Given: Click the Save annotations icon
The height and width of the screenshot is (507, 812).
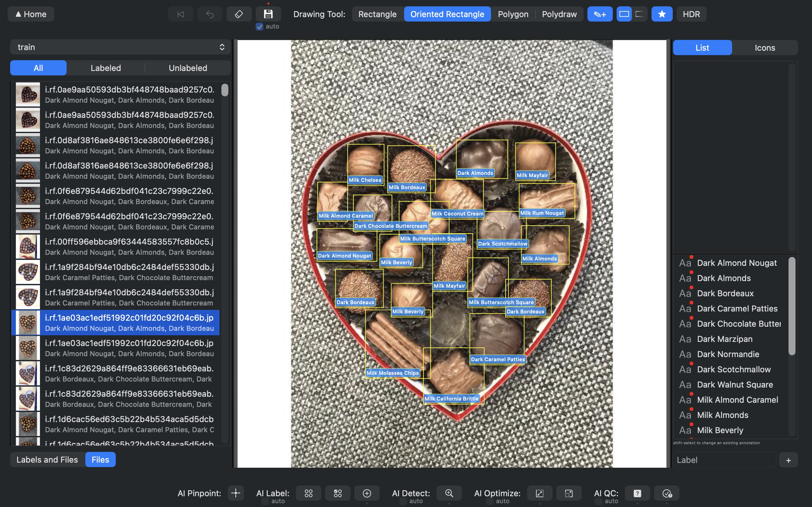Looking at the screenshot, I should (268, 14).
